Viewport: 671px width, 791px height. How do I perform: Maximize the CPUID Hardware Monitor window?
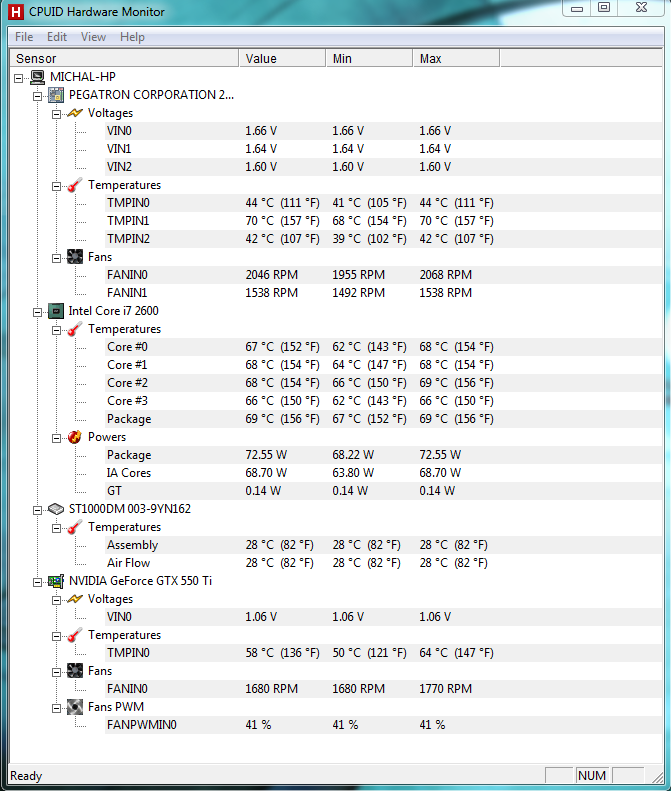pyautogui.click(x=604, y=8)
